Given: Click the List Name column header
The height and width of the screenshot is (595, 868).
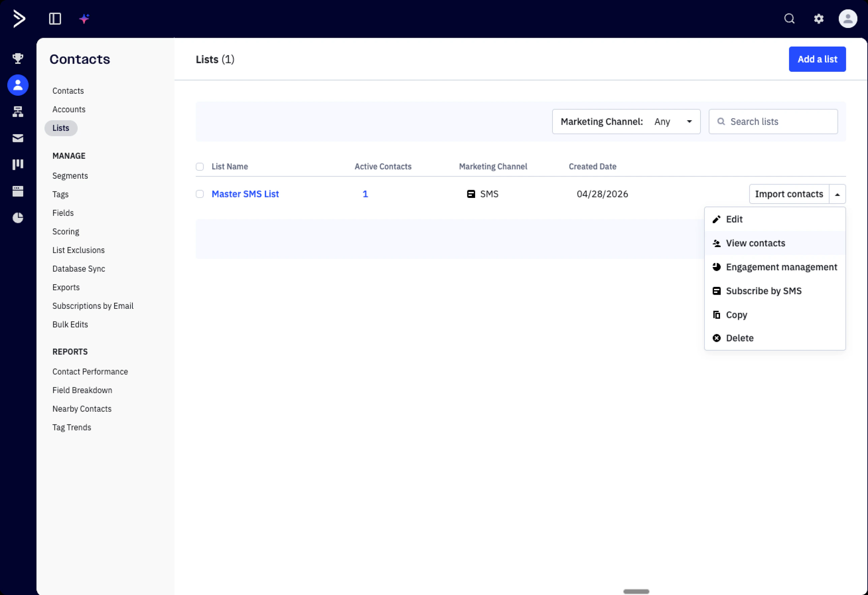Looking at the screenshot, I should tap(230, 167).
